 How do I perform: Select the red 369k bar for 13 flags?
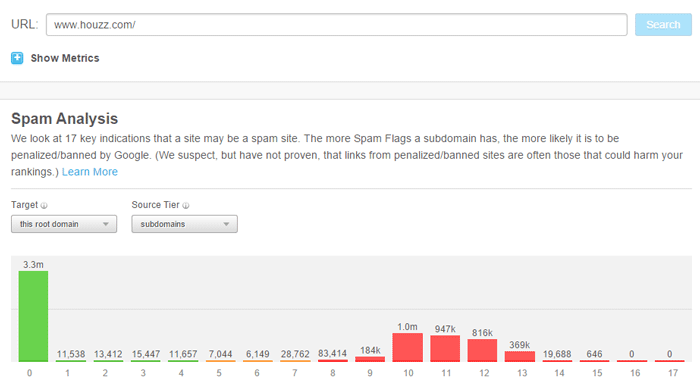(x=520, y=356)
